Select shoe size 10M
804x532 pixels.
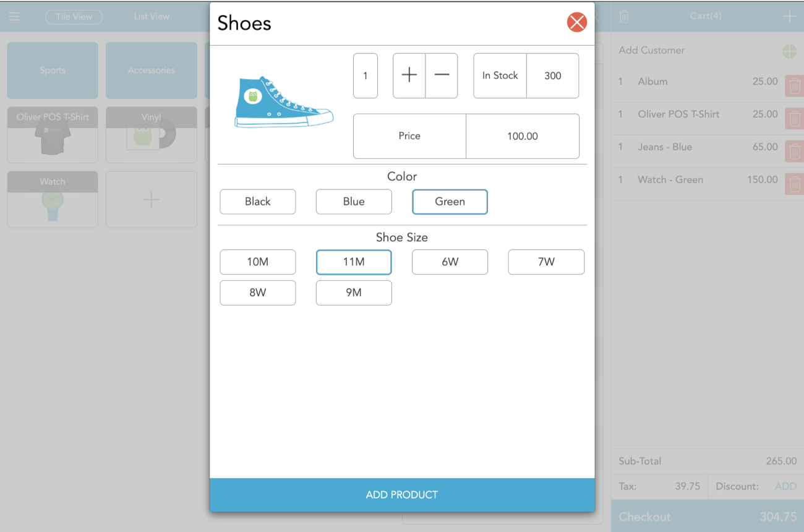click(x=258, y=262)
